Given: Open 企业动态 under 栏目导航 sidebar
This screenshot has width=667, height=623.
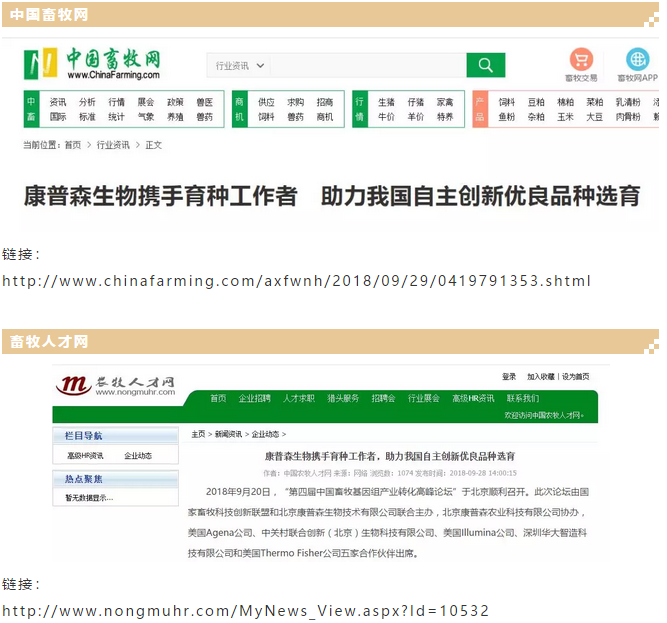Looking at the screenshot, I should tap(138, 455).
